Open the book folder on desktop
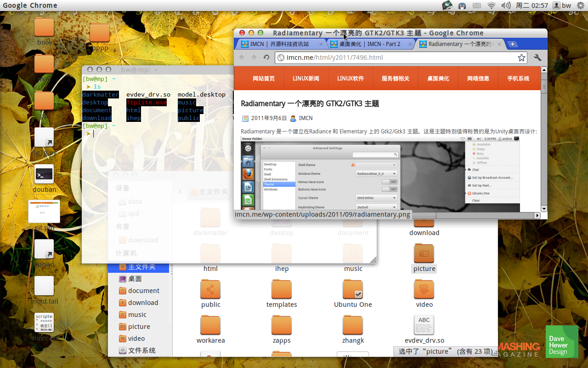Viewport: 588px width, 368px height. (45, 32)
